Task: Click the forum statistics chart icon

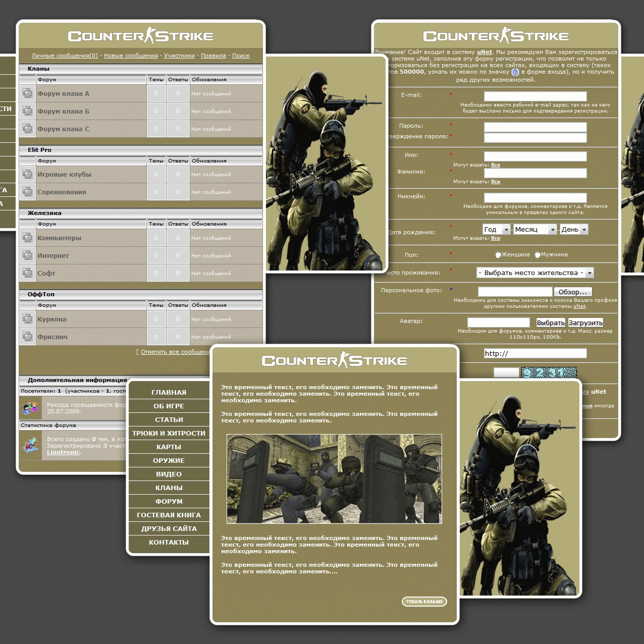Action: tap(31, 445)
